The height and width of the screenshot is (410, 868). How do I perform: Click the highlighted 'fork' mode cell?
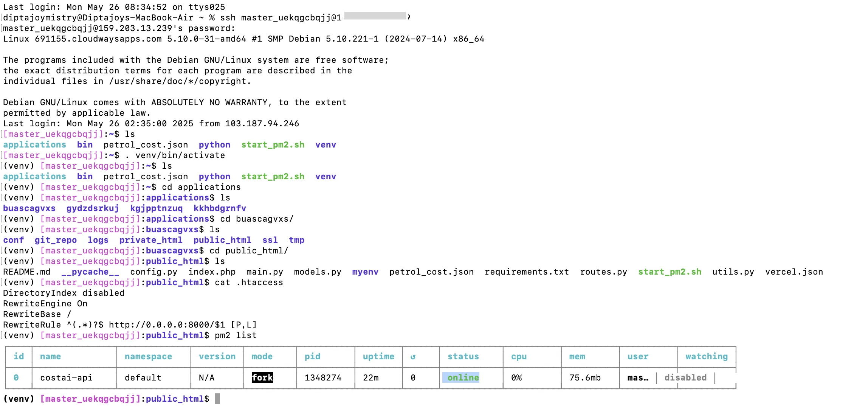[262, 377]
